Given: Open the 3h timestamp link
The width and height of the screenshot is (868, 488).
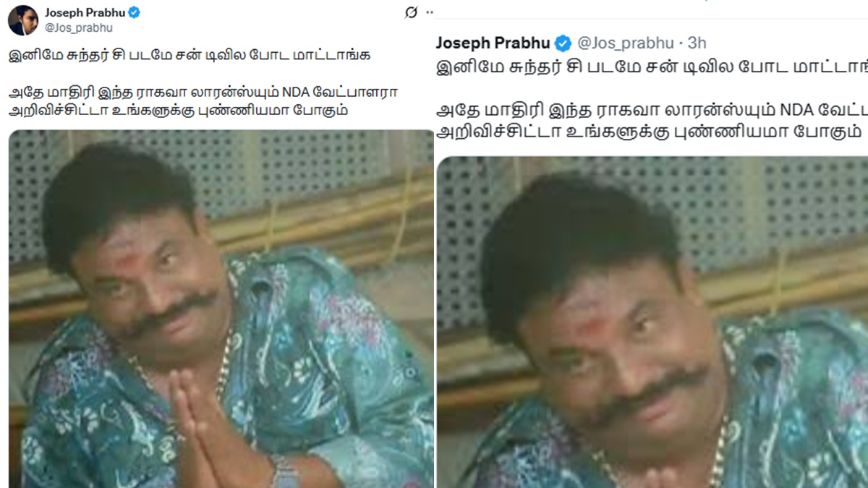Looking at the screenshot, I should (697, 43).
